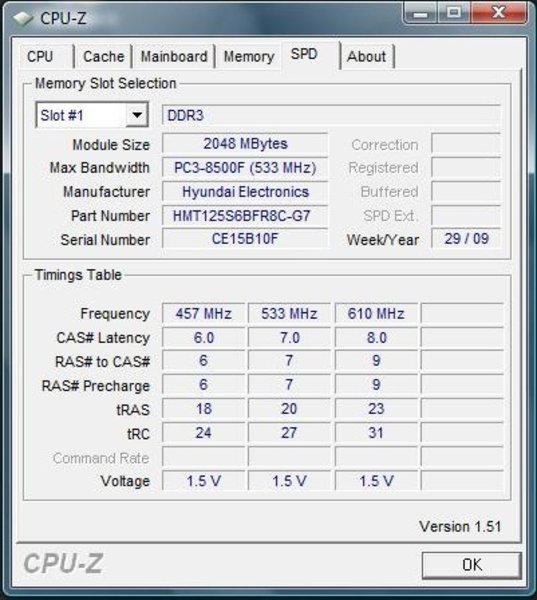Screen dimensions: 537x600
Task: Open the Slot #1 dropdown arrow
Action: click(137, 114)
